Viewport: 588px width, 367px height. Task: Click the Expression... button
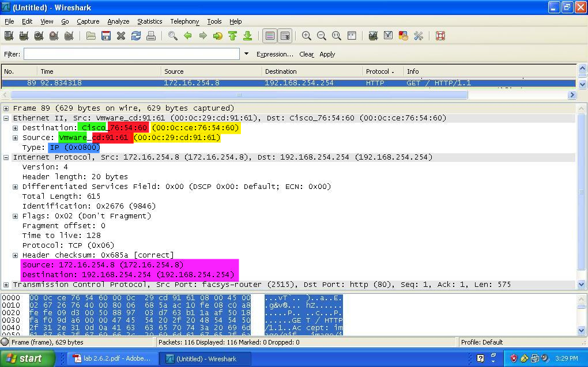[x=275, y=54]
